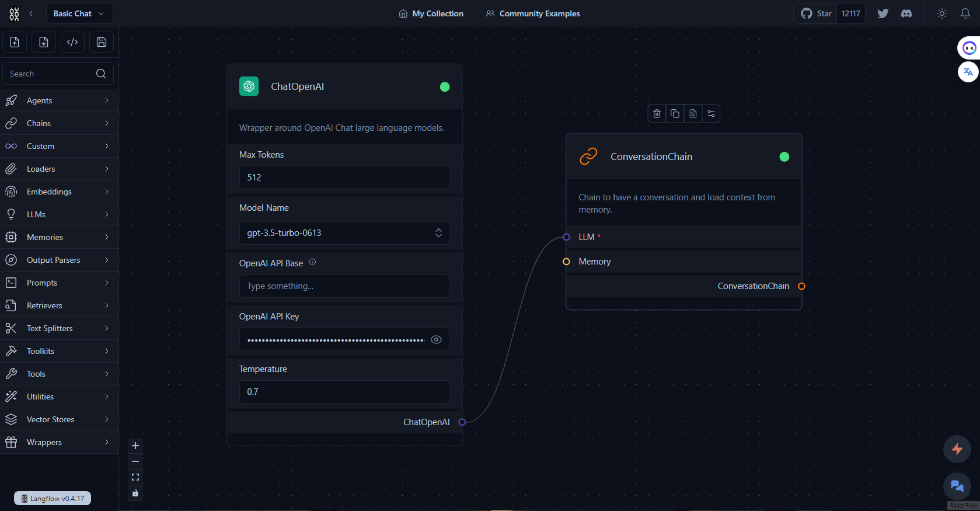
Task: Click the Langflow v0.4.17 version badge
Action: (x=53, y=499)
